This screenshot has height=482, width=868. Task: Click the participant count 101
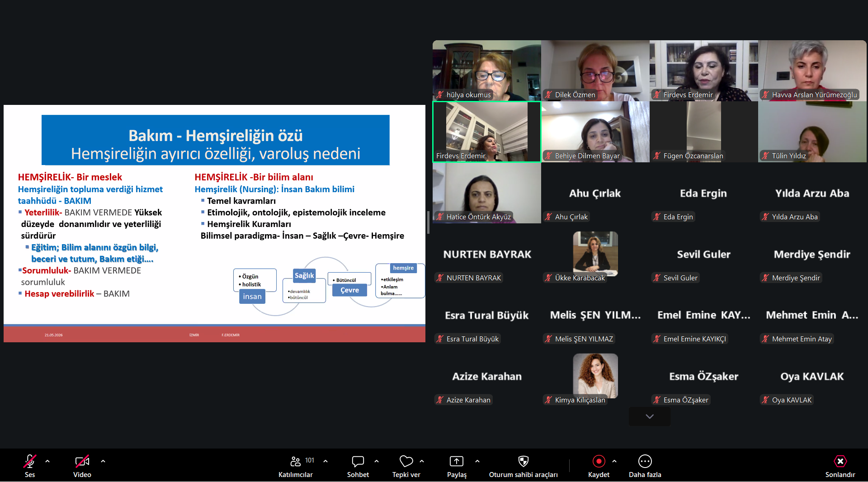(310, 460)
